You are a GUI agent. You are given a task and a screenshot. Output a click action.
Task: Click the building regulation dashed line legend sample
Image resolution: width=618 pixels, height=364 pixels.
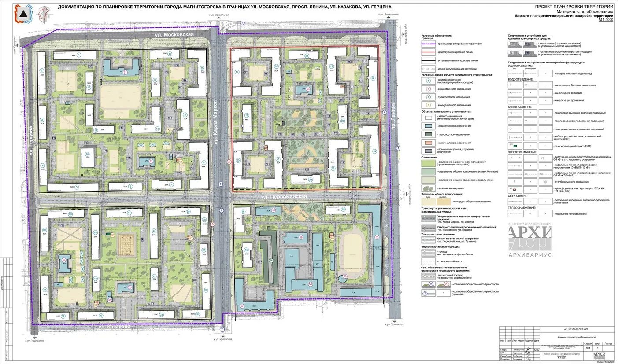pos(429,69)
